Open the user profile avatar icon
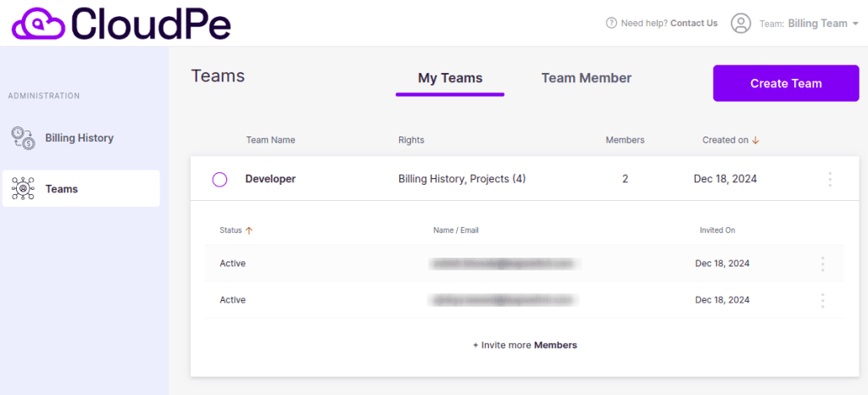Screen dimensions: 868x395 pos(741,23)
